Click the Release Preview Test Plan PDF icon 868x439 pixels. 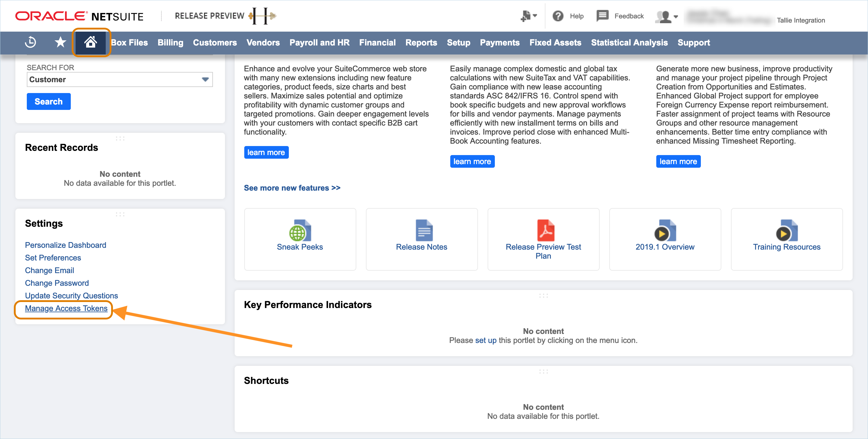pos(545,230)
